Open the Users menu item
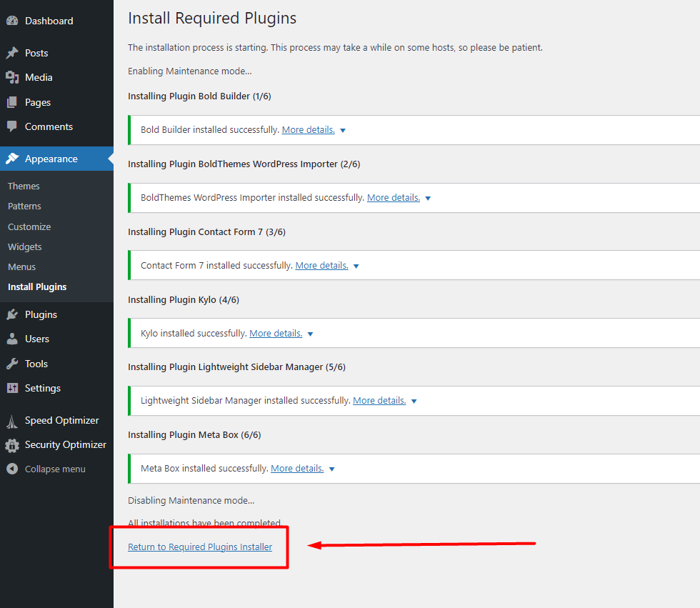The width and height of the screenshot is (700, 608). [x=56, y=339]
